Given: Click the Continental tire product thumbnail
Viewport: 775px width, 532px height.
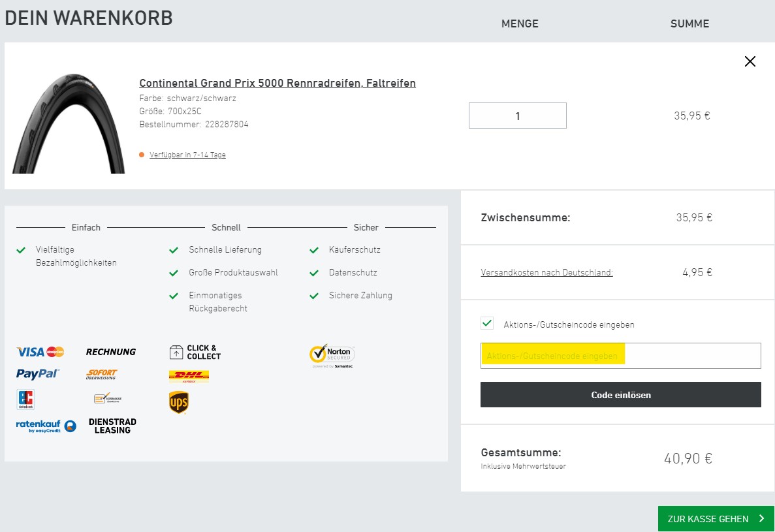Looking at the screenshot, I should [68, 123].
